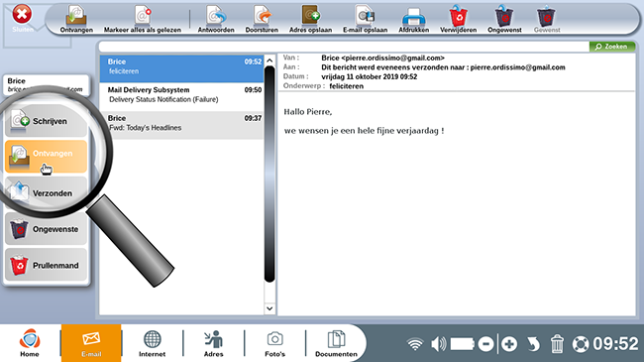Click the message list up arrow
The height and width of the screenshot is (362, 644).
269,60
